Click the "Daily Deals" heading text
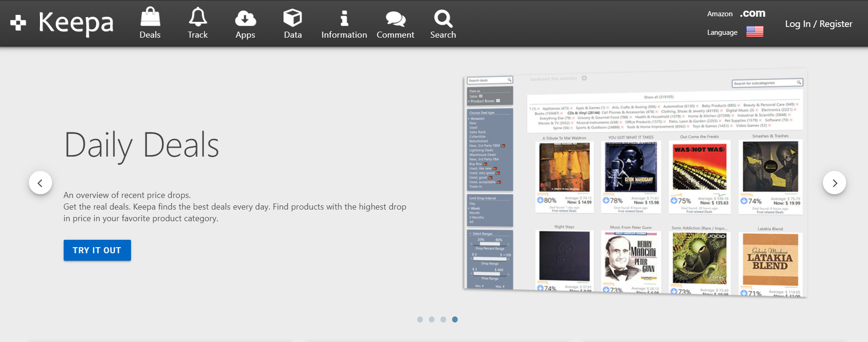The height and width of the screenshot is (342, 868). [x=141, y=145]
